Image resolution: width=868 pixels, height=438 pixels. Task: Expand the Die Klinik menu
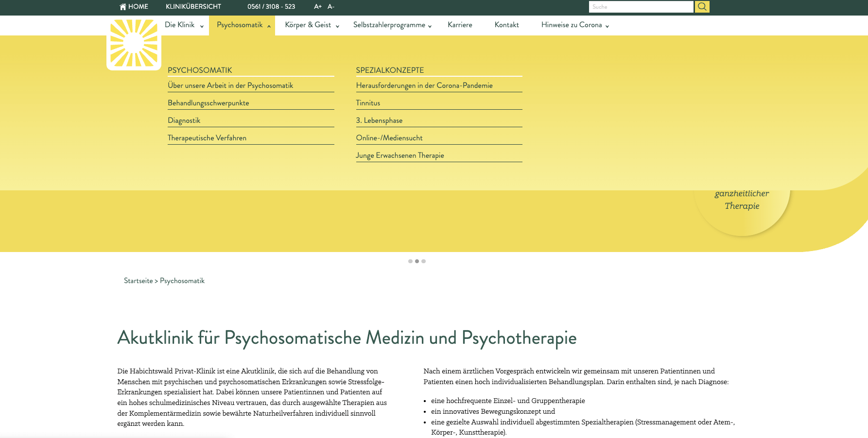(184, 25)
